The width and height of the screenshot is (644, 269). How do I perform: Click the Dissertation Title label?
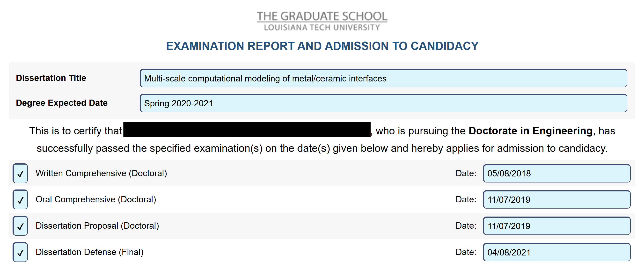(x=51, y=78)
